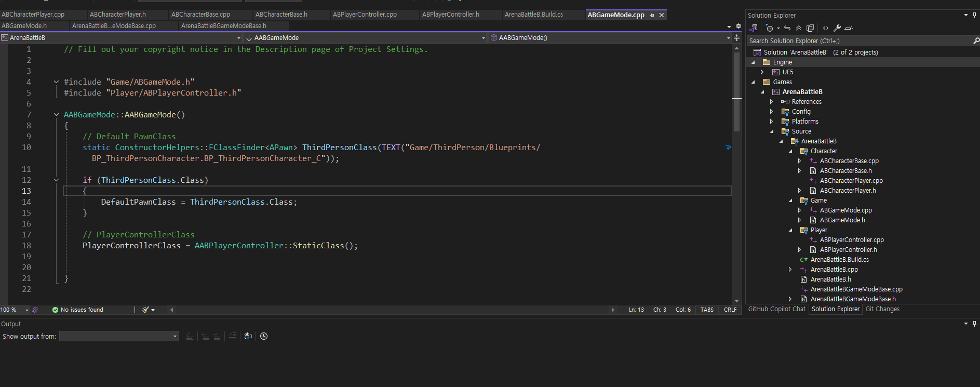980x387 pixels.
Task: Click the code cleanup broom icon
Action: pos(146,310)
